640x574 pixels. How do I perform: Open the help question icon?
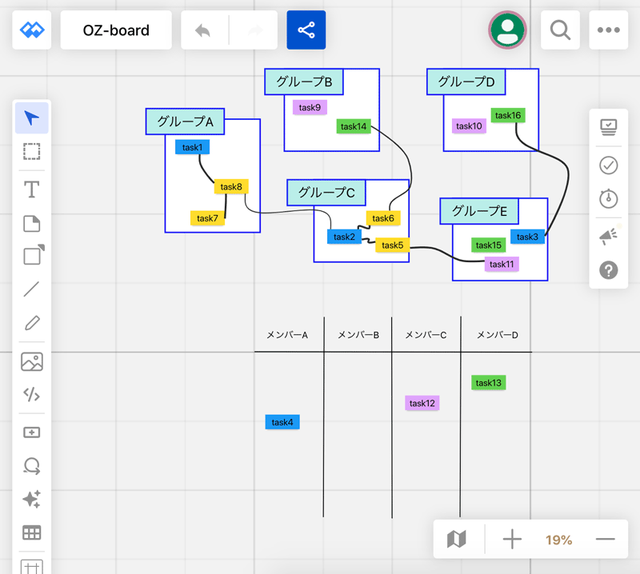(x=609, y=270)
